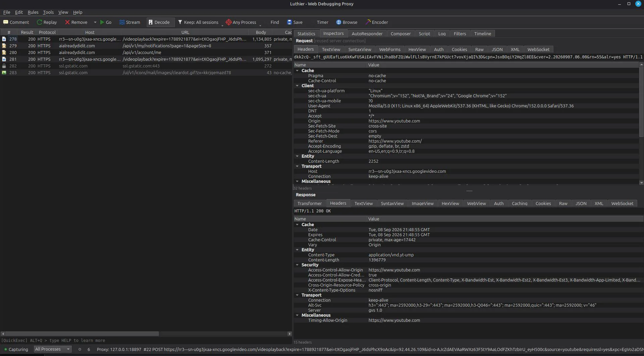This screenshot has width=644, height=356.
Task: Open the Remove dropdown arrow
Action: pos(95,22)
